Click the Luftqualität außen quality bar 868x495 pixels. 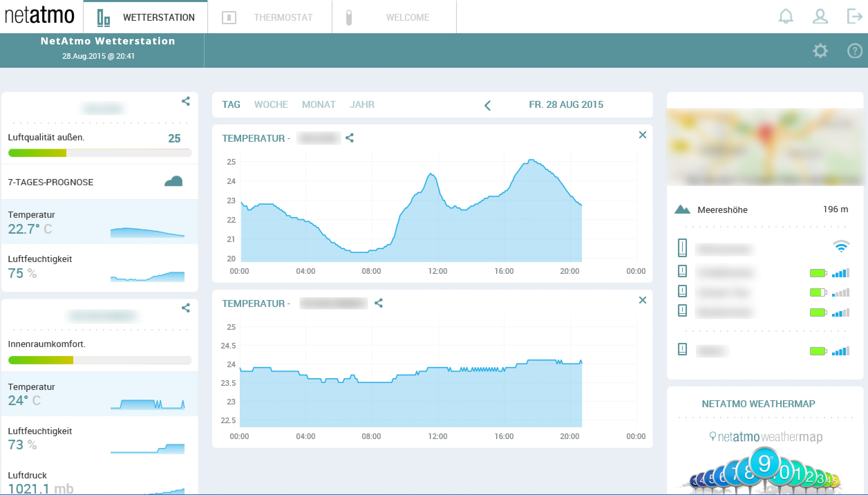coord(100,153)
